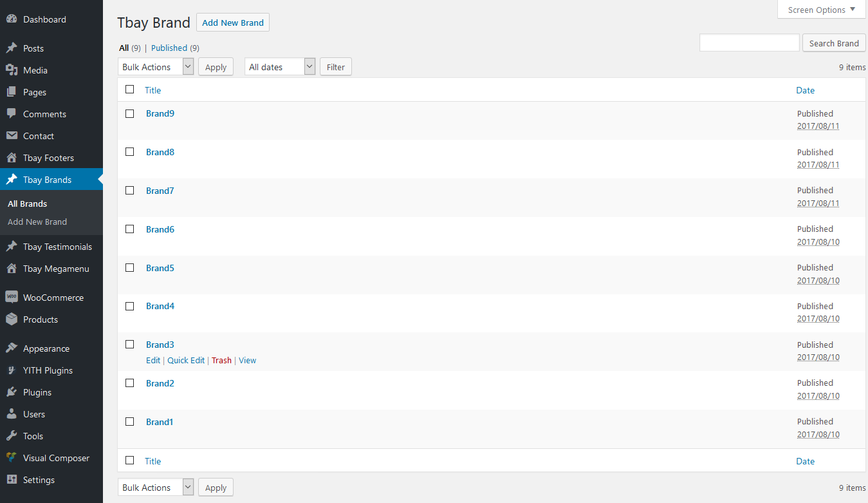Click the Trash link under Brand3

click(x=221, y=361)
